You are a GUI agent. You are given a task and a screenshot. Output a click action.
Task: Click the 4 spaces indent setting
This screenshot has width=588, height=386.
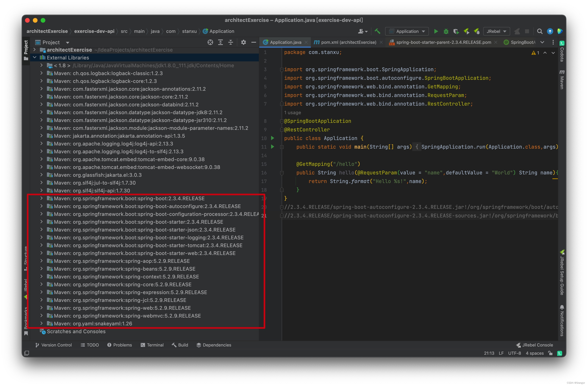(x=535, y=353)
